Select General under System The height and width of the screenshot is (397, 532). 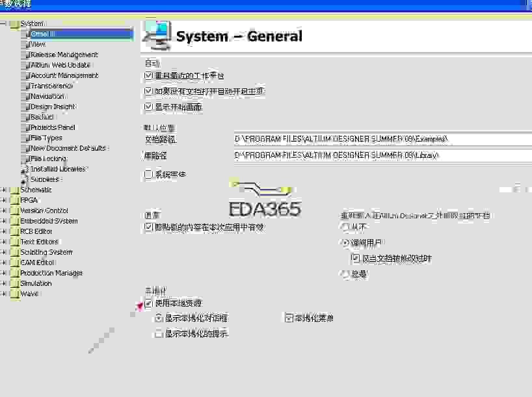81,34
